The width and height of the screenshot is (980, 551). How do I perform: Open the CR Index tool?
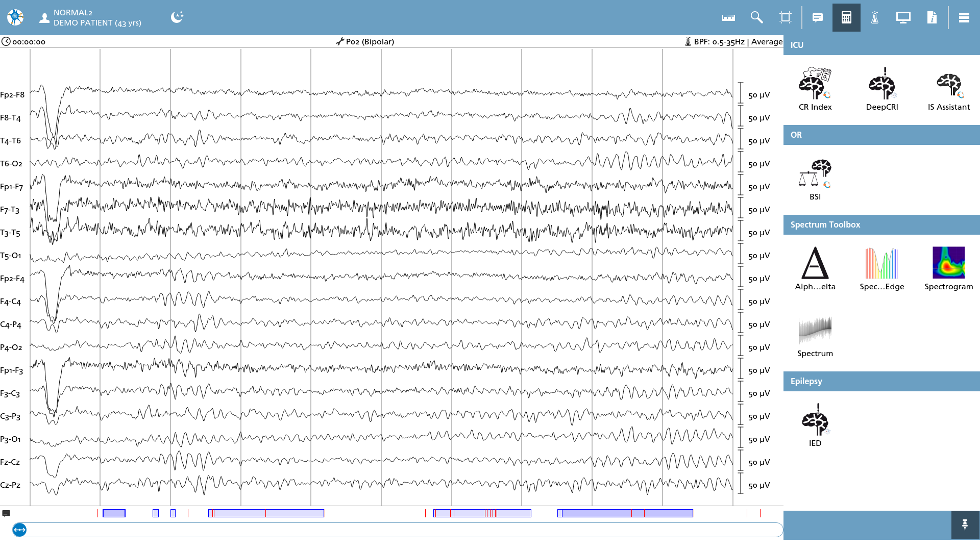[815, 89]
